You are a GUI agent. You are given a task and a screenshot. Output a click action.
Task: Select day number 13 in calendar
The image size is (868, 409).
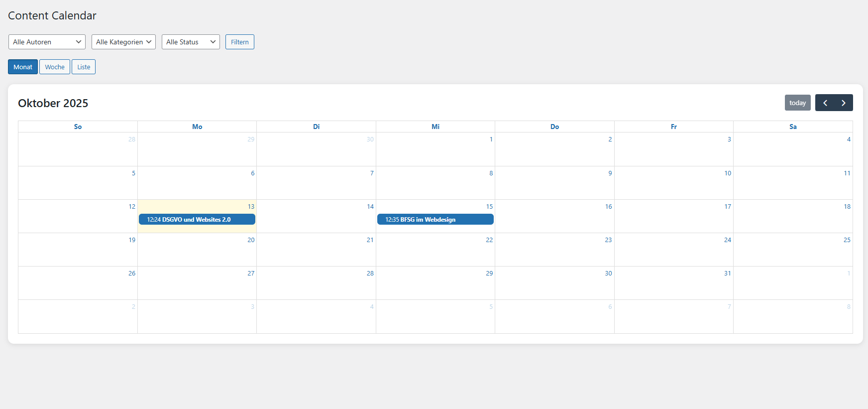tap(251, 207)
